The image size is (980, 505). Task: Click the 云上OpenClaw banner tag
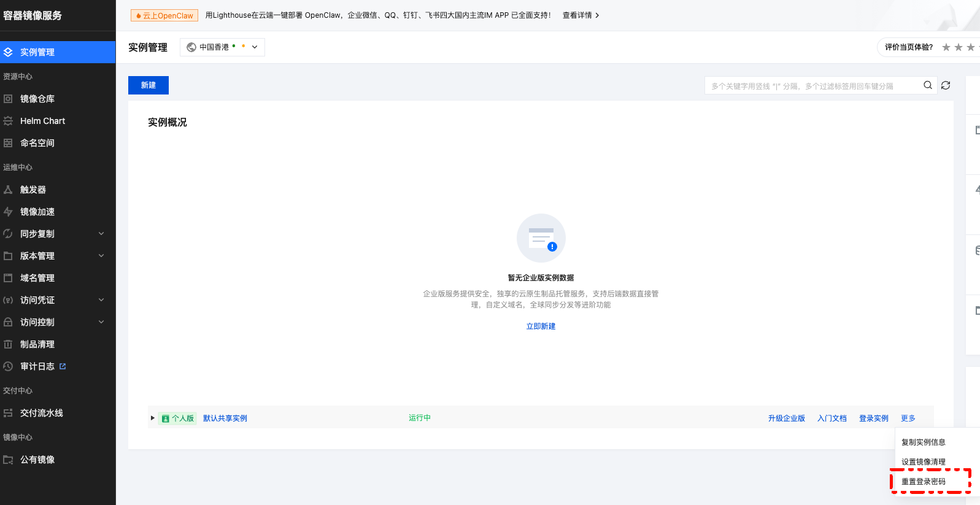(164, 15)
